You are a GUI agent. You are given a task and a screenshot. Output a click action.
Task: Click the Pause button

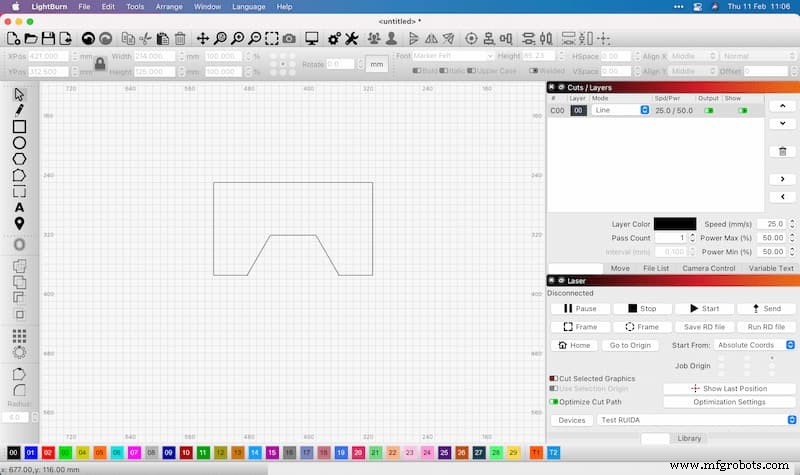click(580, 308)
